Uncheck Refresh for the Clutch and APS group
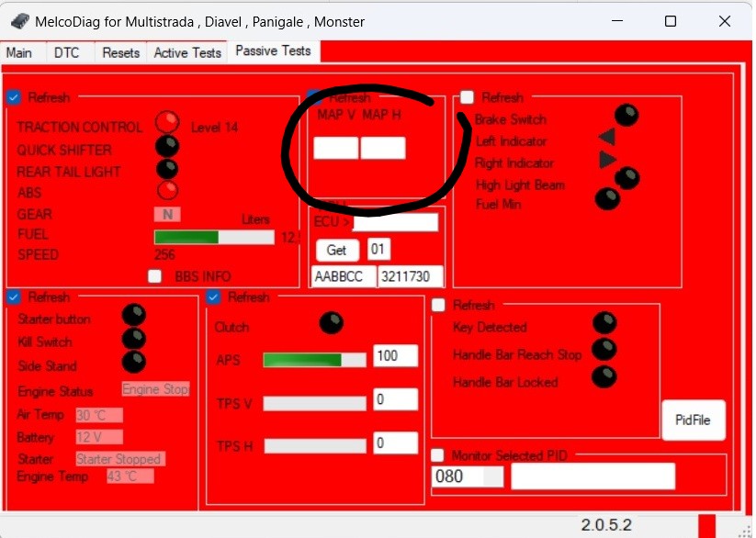The width and height of the screenshot is (756, 538). 213,297
